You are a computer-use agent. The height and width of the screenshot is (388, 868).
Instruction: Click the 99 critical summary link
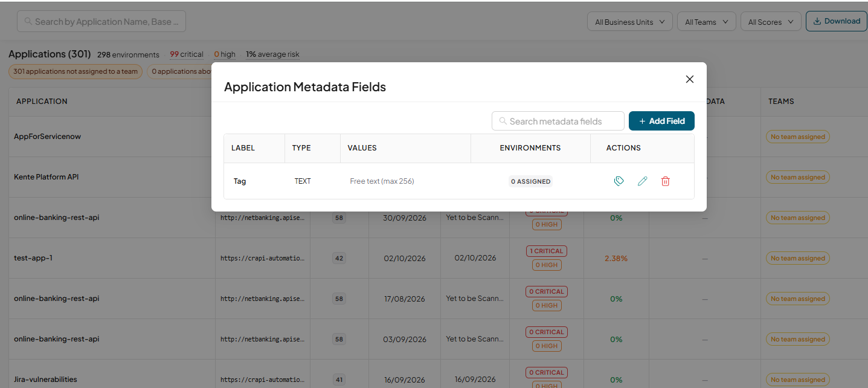click(187, 54)
